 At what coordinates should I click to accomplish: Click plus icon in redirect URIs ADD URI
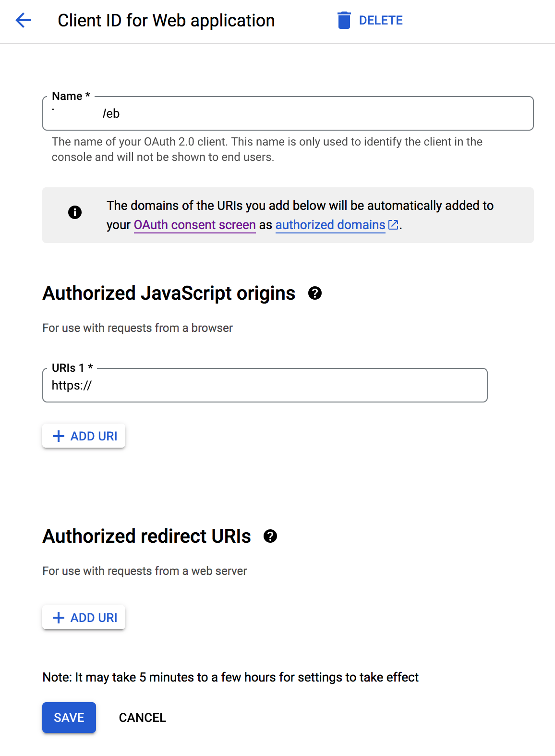(59, 618)
